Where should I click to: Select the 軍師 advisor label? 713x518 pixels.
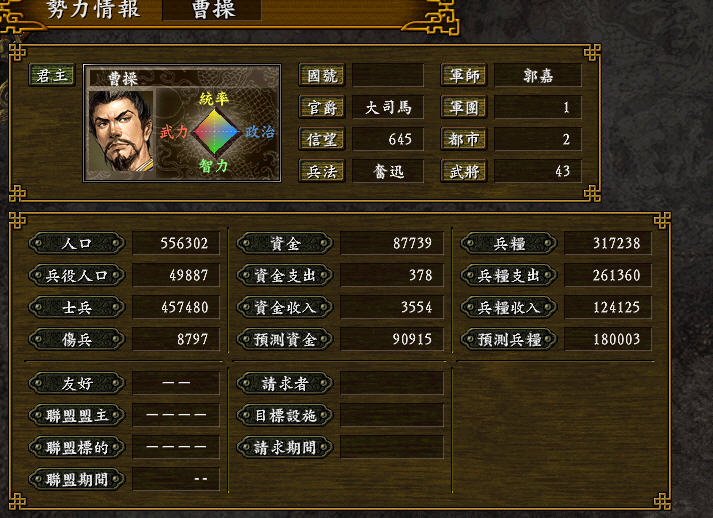pyautogui.click(x=464, y=75)
